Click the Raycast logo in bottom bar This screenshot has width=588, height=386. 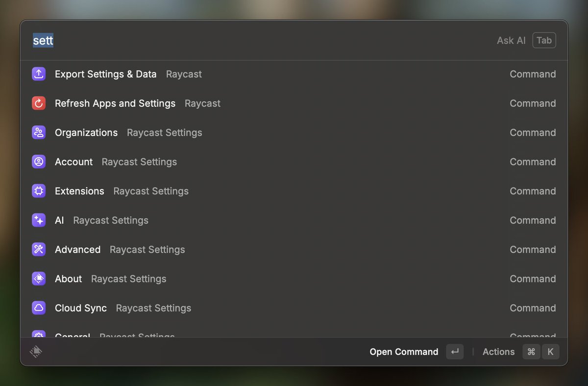[x=36, y=352]
